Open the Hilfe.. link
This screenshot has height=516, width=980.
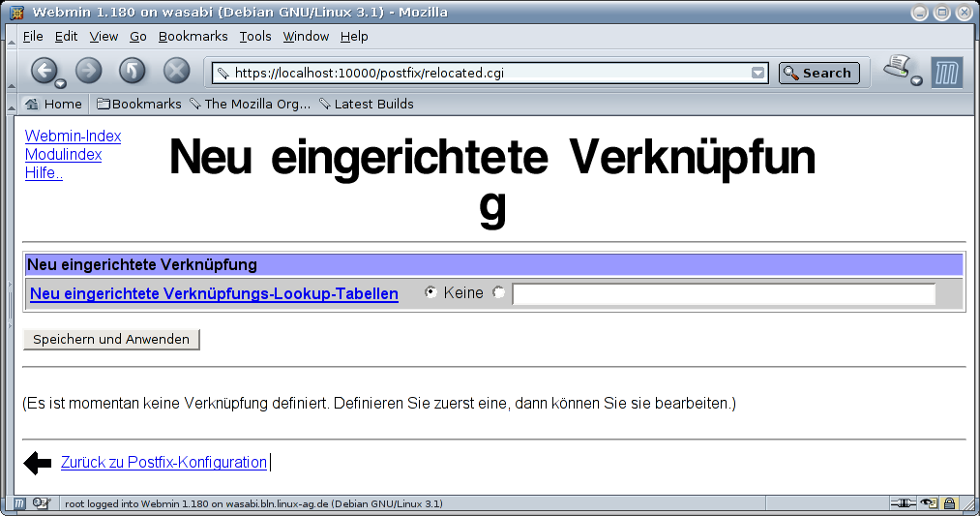click(x=44, y=172)
